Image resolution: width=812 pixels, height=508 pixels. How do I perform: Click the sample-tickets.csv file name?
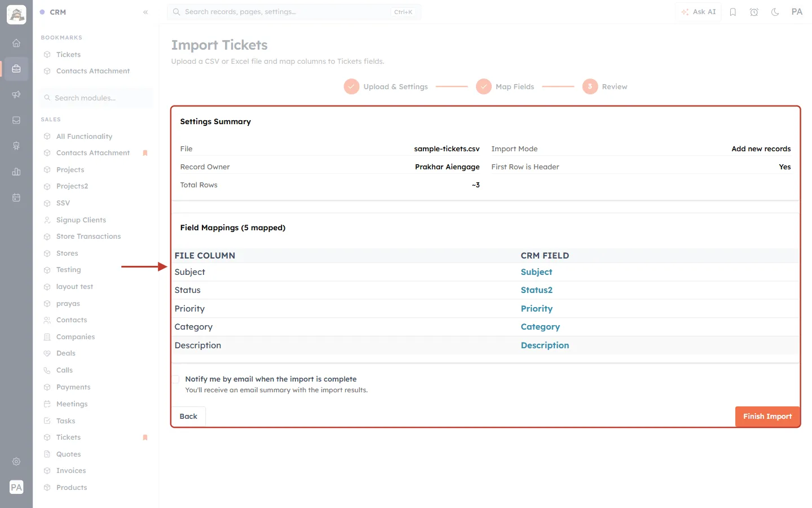447,149
